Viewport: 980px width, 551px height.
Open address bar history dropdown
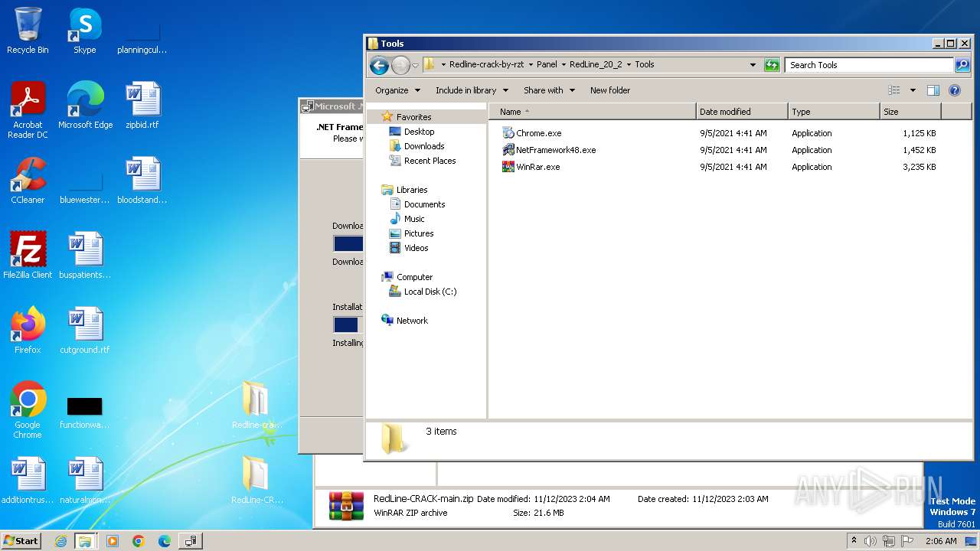pyautogui.click(x=753, y=65)
